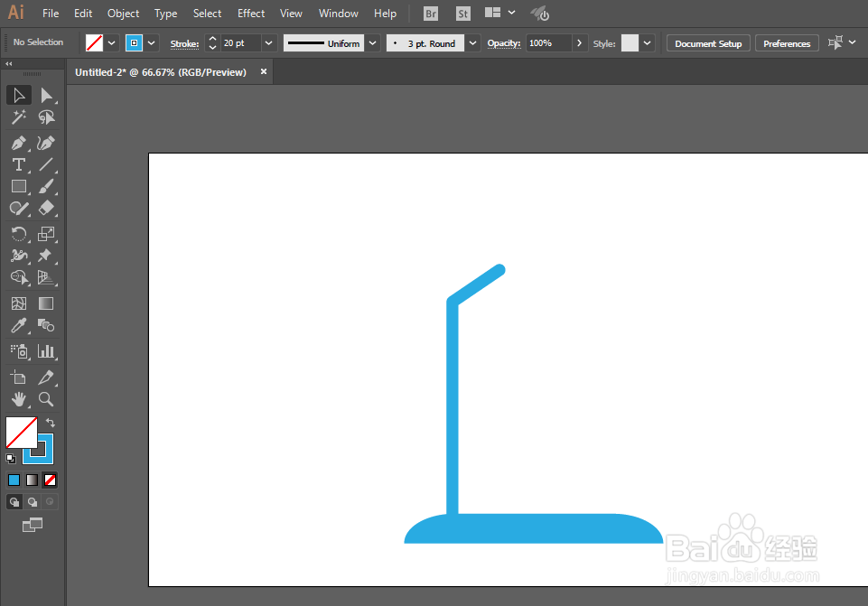Select the Lasso tool
Image resolution: width=868 pixels, height=606 pixels.
coord(46,117)
